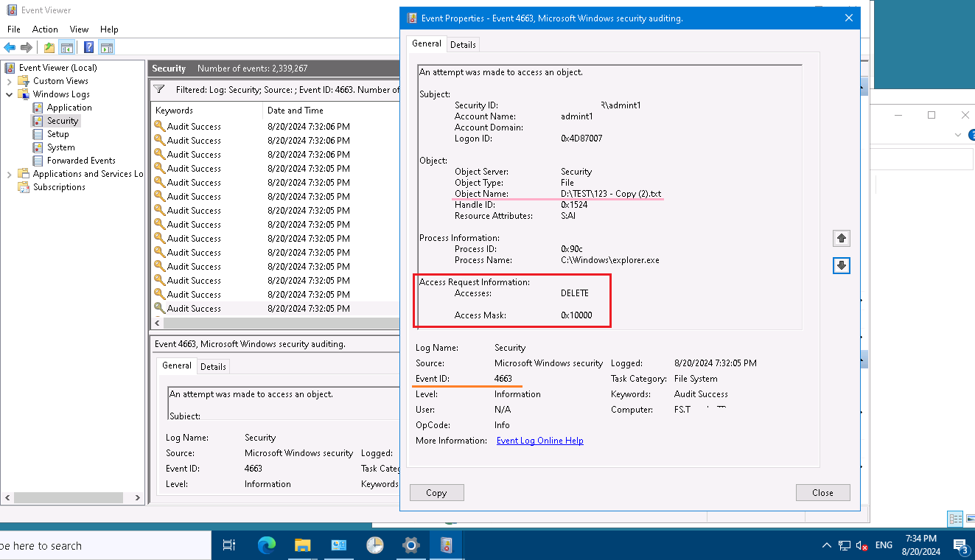The width and height of the screenshot is (975, 560).
Task: Select the Security log in tree
Action: click(63, 121)
